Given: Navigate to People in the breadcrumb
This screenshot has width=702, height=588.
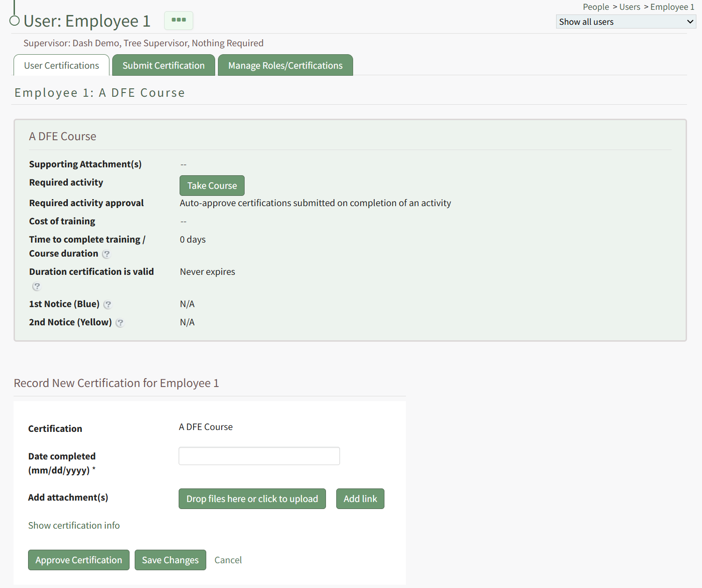Looking at the screenshot, I should pyautogui.click(x=595, y=7).
